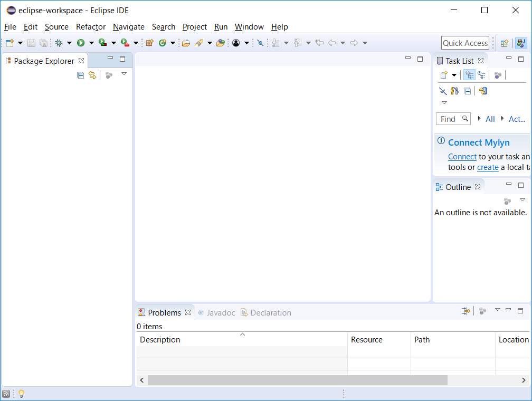Start debugging with the Debug bug icon
The width and height of the screenshot is (532, 401).
[x=59, y=43]
